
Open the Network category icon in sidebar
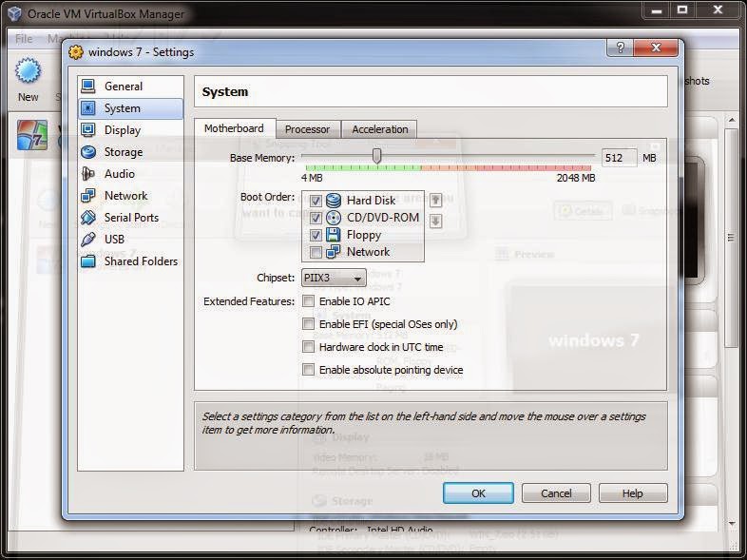tap(88, 196)
